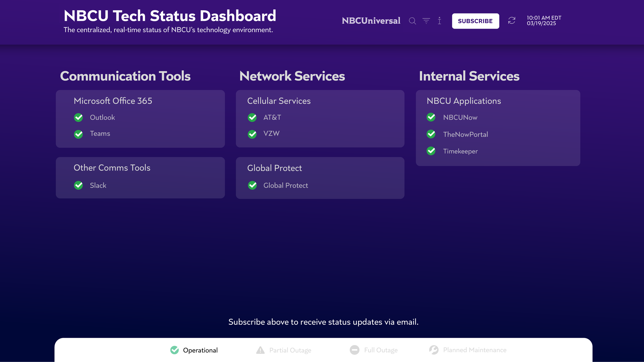Toggle the Partial Outage legend filter
Image resolution: width=644 pixels, height=362 pixels.
284,350
